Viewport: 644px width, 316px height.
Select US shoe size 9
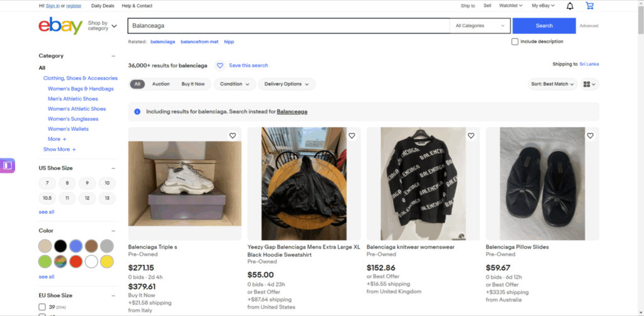coord(87,183)
